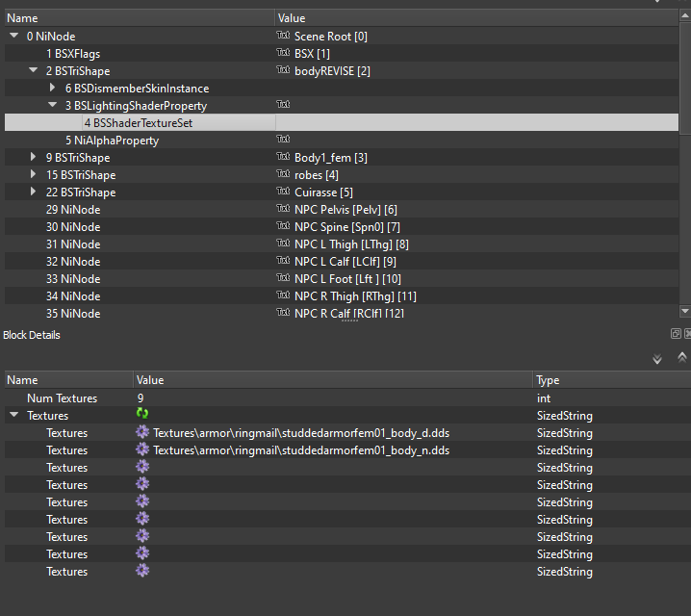
Task: Click the double up arrow in Block Details
Action: (681, 357)
